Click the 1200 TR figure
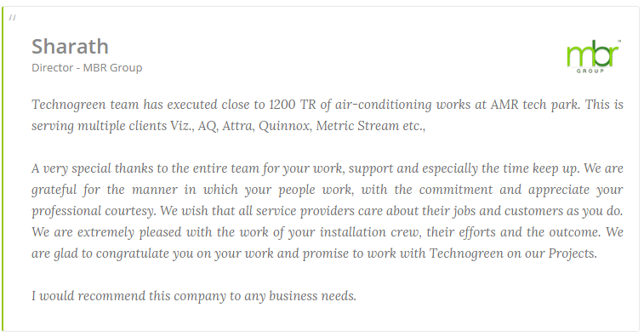The image size is (644, 336). [292, 105]
